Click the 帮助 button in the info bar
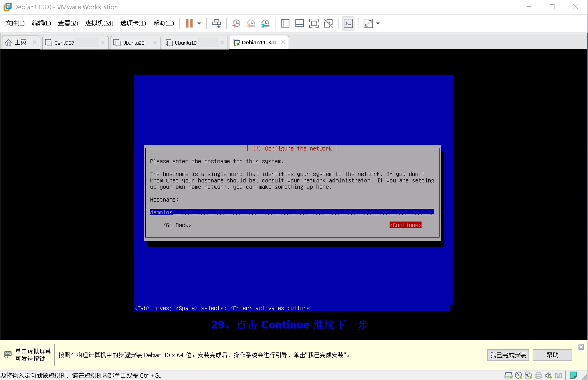588x380 pixels. [x=552, y=355]
